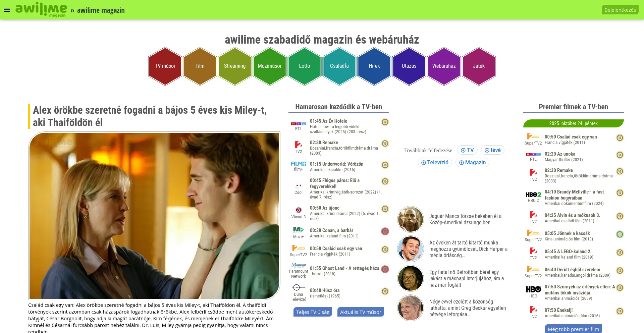Click the Még több premier film button
The height and width of the screenshot is (333, 644).
click(574, 329)
